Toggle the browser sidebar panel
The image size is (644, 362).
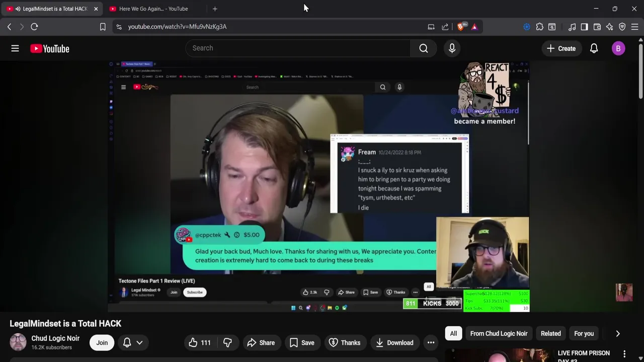click(584, 27)
